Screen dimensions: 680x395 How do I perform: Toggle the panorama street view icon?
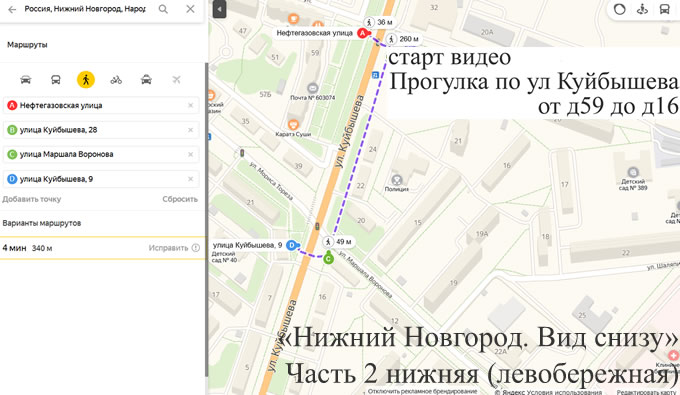click(x=642, y=9)
